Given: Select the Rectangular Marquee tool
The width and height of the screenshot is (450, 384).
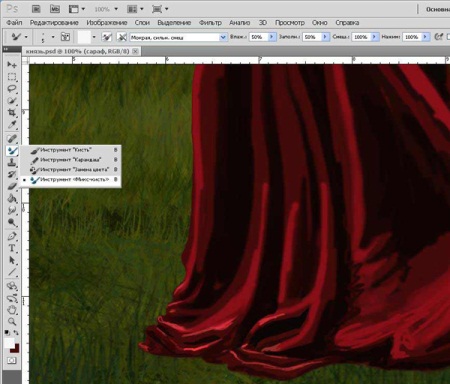Looking at the screenshot, I should tap(12, 77).
